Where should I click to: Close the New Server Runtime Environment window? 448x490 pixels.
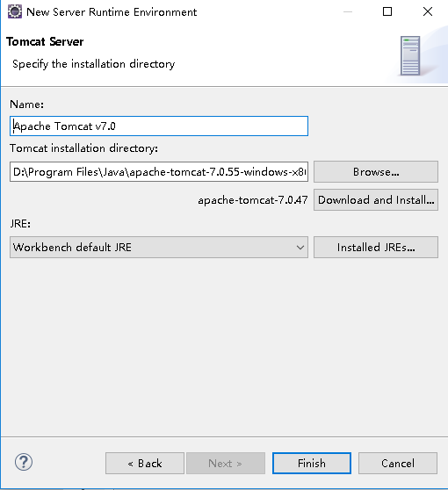coord(428,12)
